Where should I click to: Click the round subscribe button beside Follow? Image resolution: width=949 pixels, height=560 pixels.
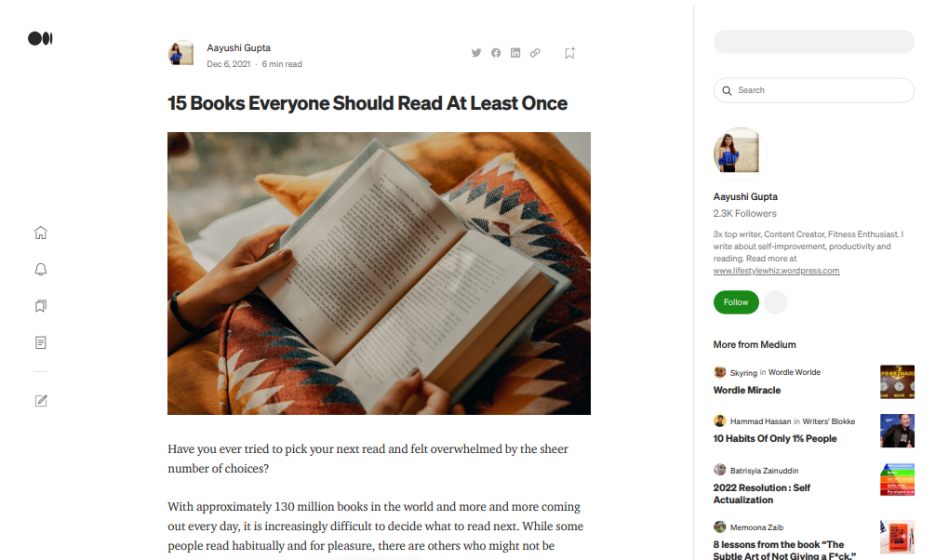(775, 302)
